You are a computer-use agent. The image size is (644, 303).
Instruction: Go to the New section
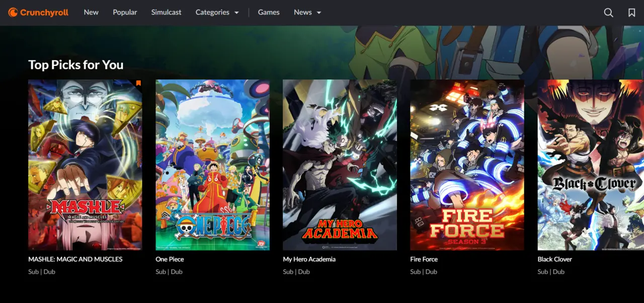[91, 12]
